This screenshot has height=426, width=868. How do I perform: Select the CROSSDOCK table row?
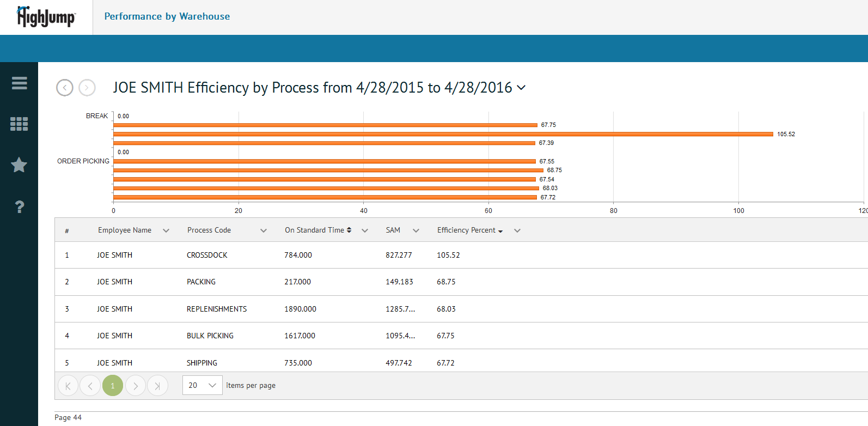(207, 255)
